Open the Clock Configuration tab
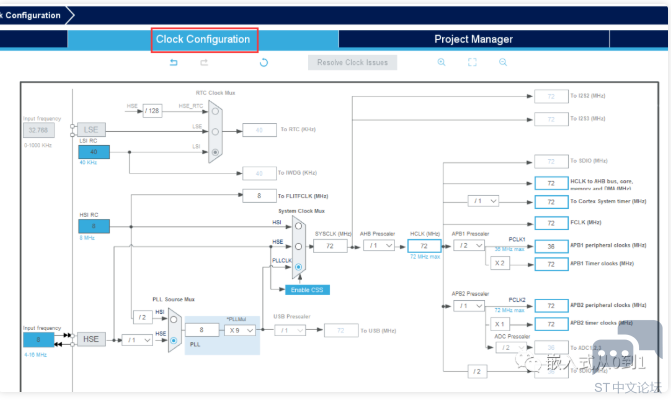Image resolution: width=671 pixels, height=403 pixels. (203, 39)
